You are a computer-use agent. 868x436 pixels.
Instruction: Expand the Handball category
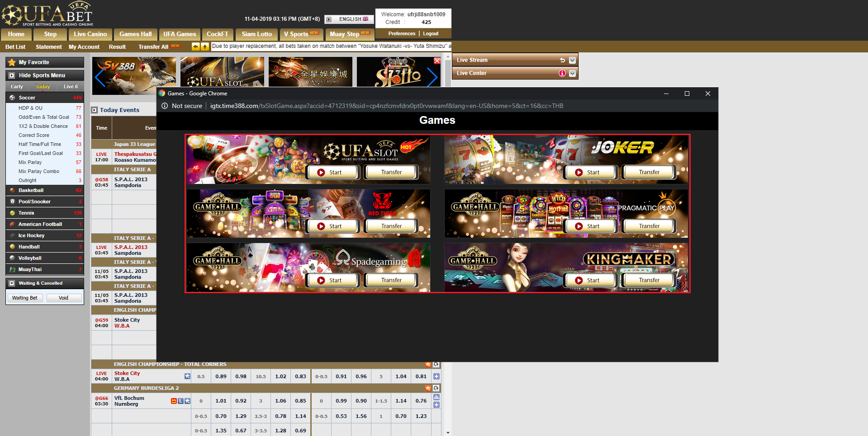click(45, 247)
